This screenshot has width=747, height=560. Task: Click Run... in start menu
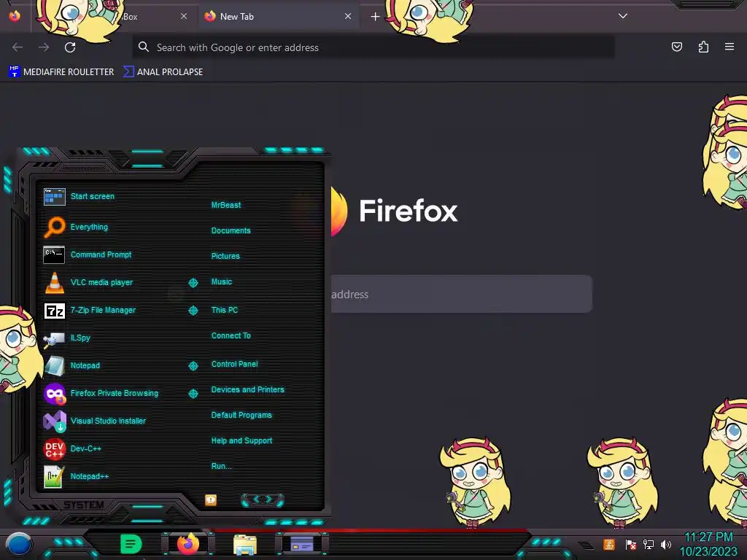(x=222, y=466)
